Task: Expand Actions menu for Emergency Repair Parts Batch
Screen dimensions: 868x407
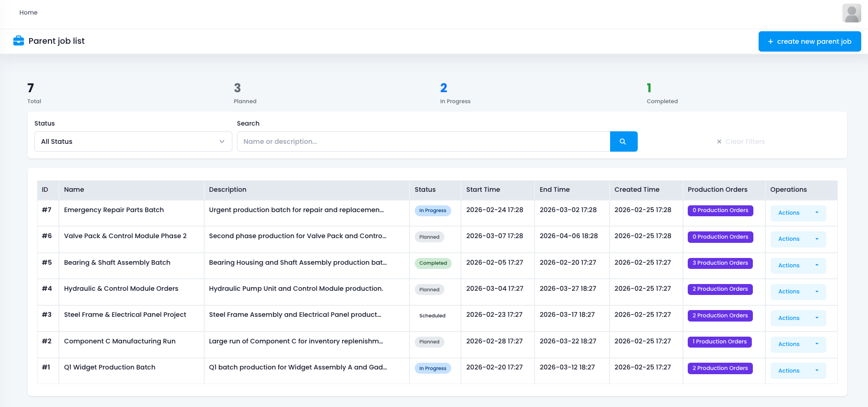Action: (x=798, y=213)
